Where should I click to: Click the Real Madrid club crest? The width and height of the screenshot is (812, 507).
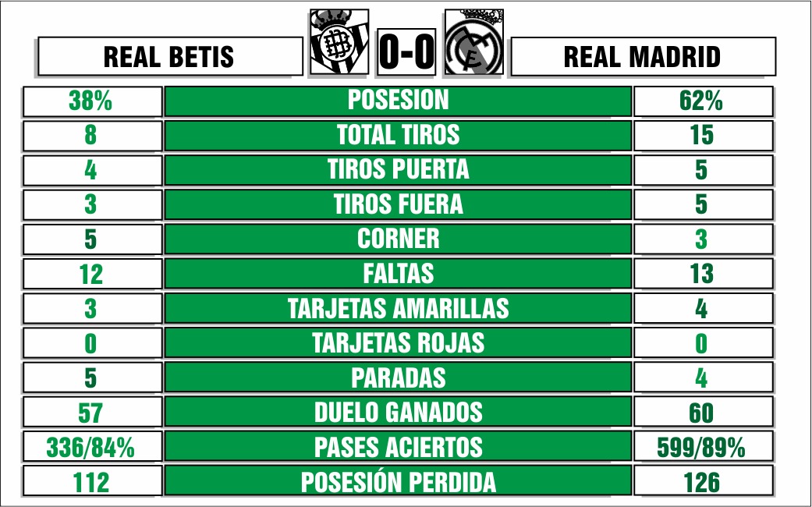pos(473,42)
